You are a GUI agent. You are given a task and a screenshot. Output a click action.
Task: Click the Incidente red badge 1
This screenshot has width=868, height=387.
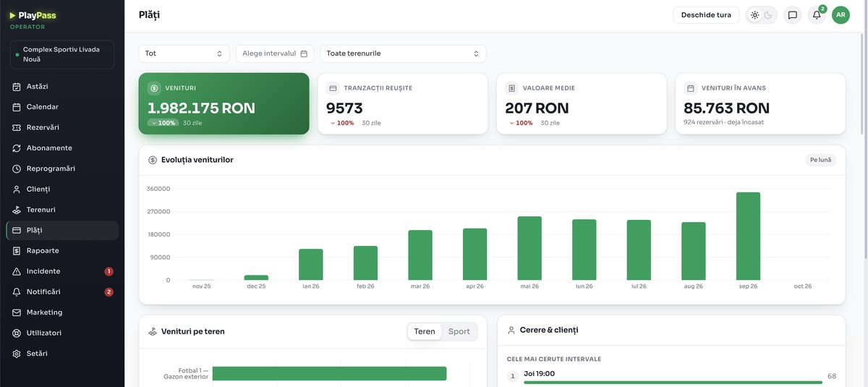pyautogui.click(x=109, y=271)
